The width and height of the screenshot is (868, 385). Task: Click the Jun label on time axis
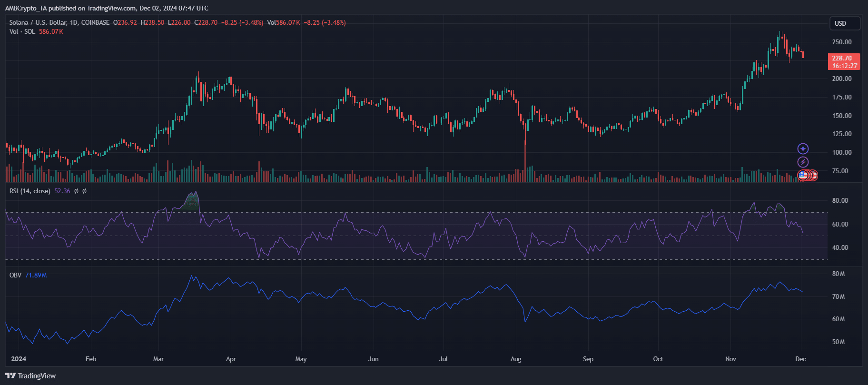click(374, 359)
